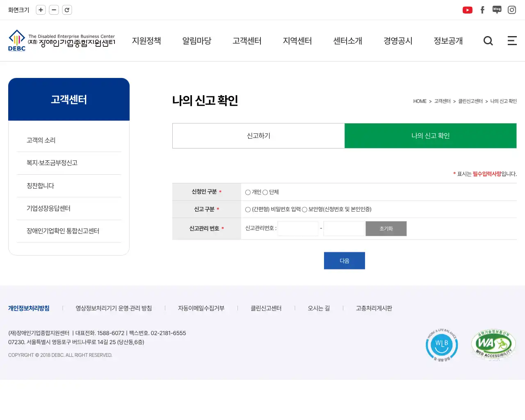Click 고객센터 in the breadcrumb

pos(442,101)
